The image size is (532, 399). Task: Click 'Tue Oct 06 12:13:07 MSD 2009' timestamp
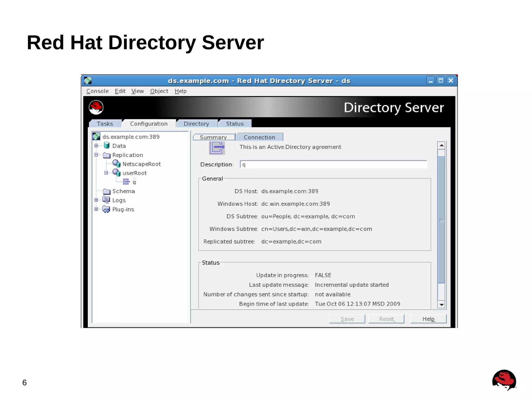(357, 304)
